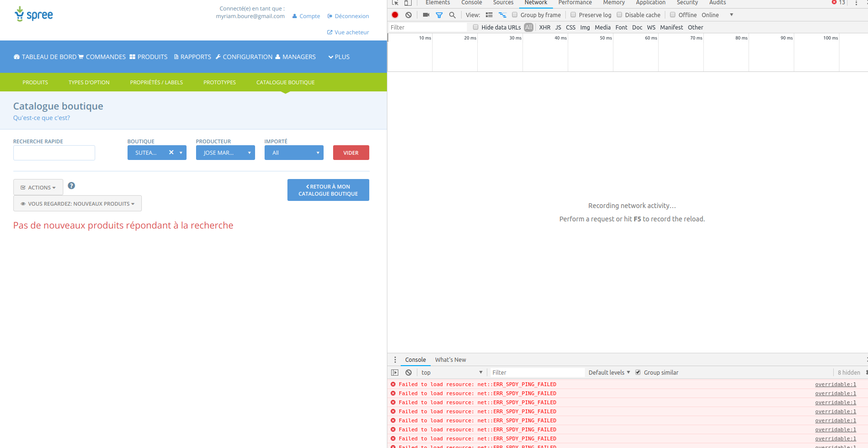Screen dimensions: 868x448
Task: Activate the inspect element picker
Action: (x=395, y=3)
